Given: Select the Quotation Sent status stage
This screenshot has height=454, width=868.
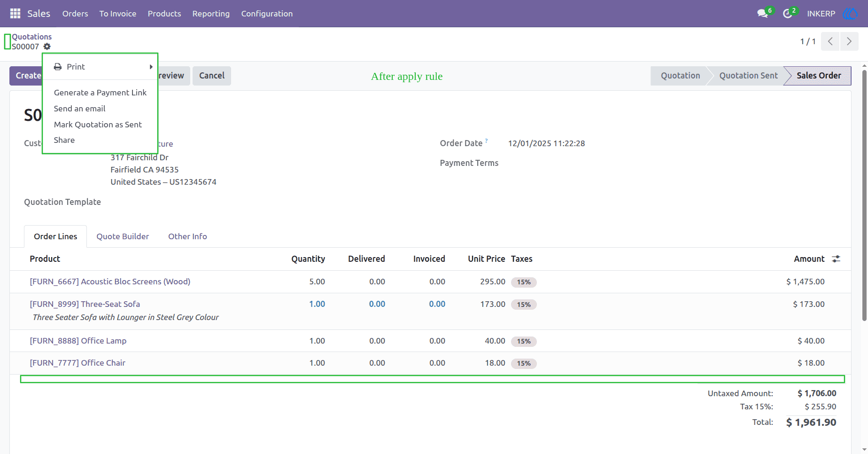Looking at the screenshot, I should (748, 76).
